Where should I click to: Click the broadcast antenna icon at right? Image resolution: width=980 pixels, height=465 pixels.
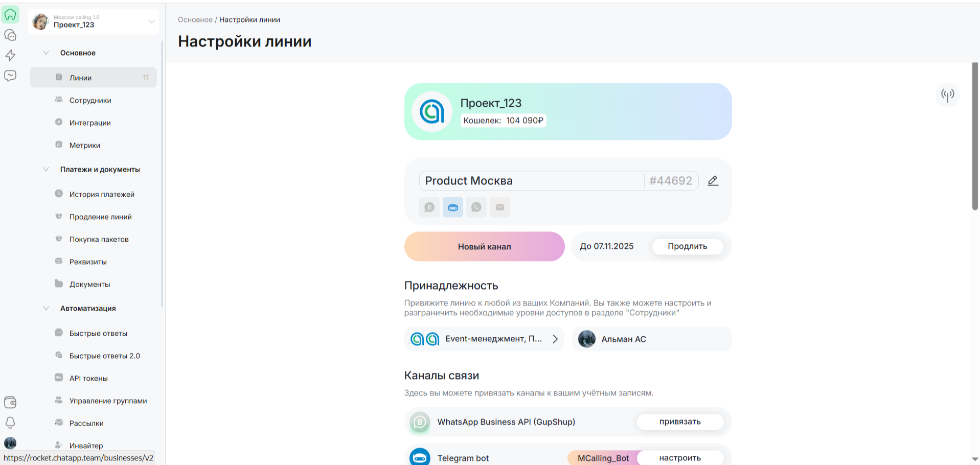click(947, 95)
